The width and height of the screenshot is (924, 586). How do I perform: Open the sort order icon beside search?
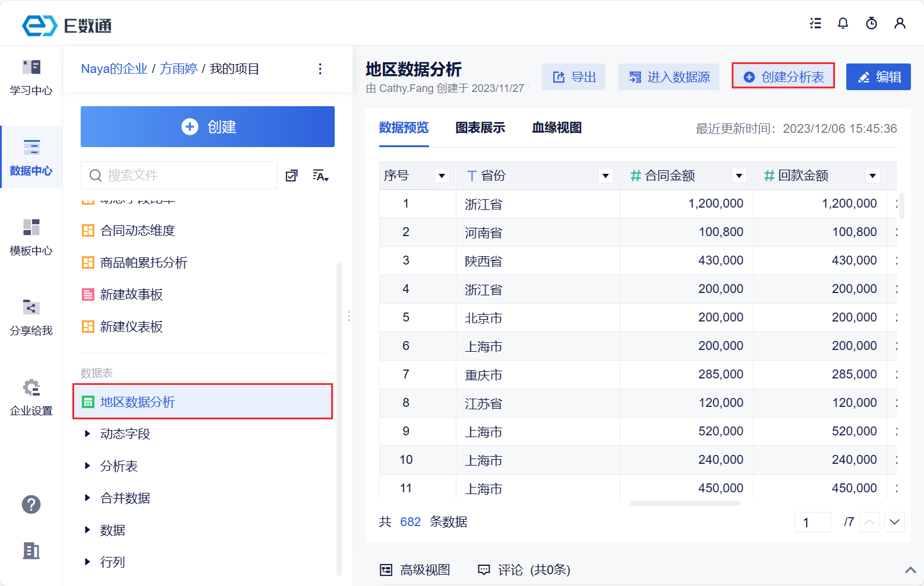tap(320, 176)
